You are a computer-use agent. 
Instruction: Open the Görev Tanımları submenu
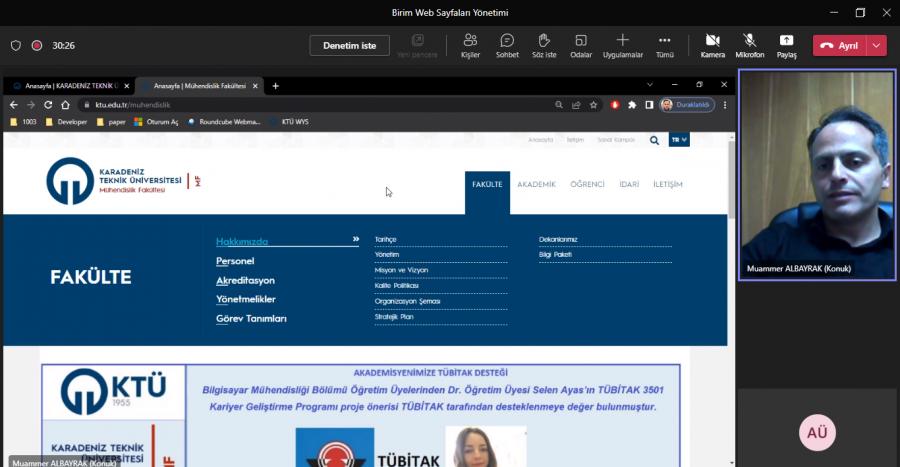click(251, 319)
